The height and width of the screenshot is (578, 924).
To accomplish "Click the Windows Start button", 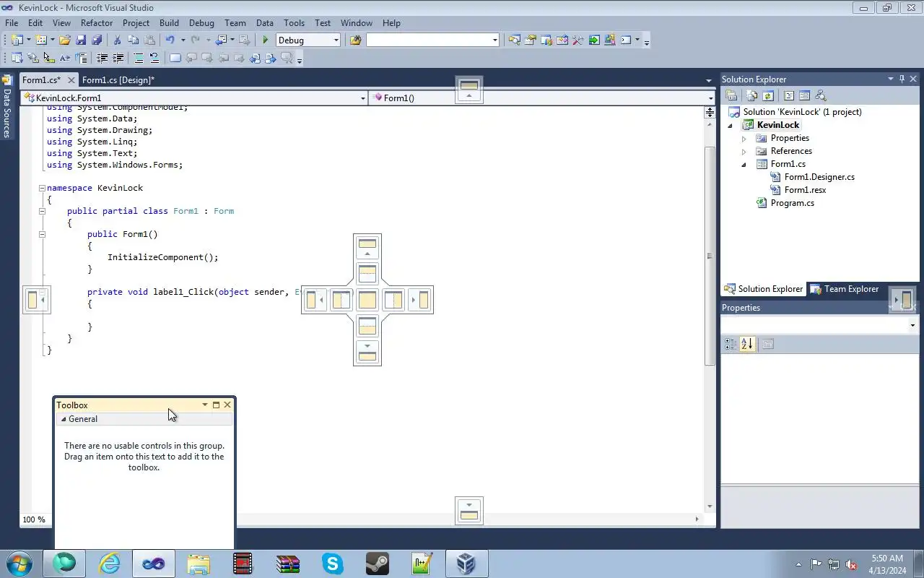I will [19, 564].
